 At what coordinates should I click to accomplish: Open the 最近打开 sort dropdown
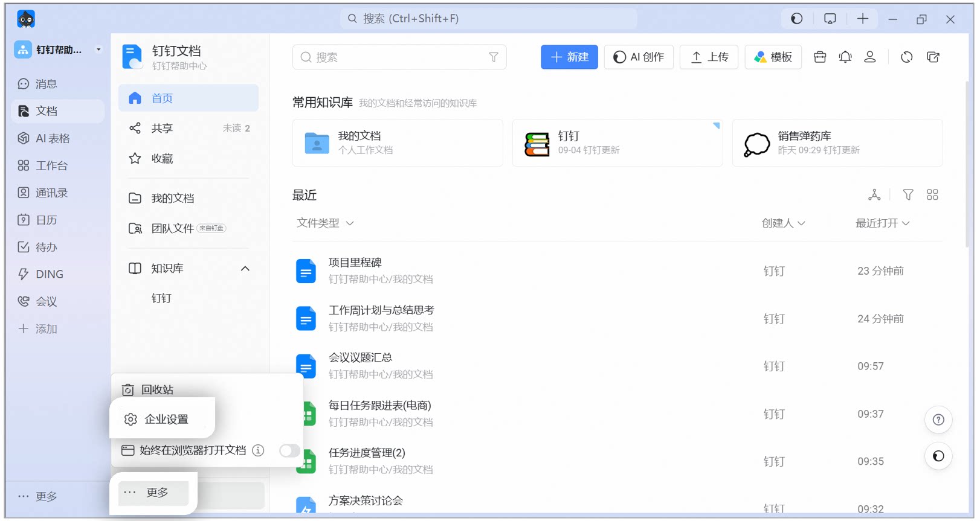(882, 223)
